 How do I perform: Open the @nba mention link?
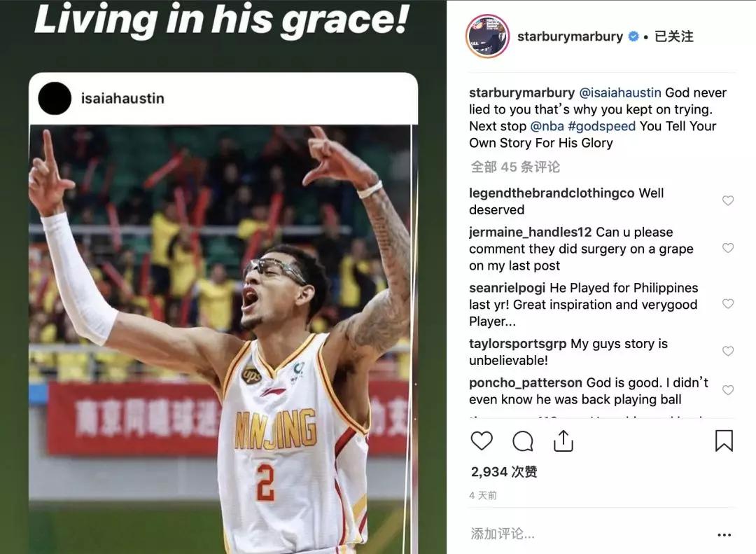[x=547, y=127]
